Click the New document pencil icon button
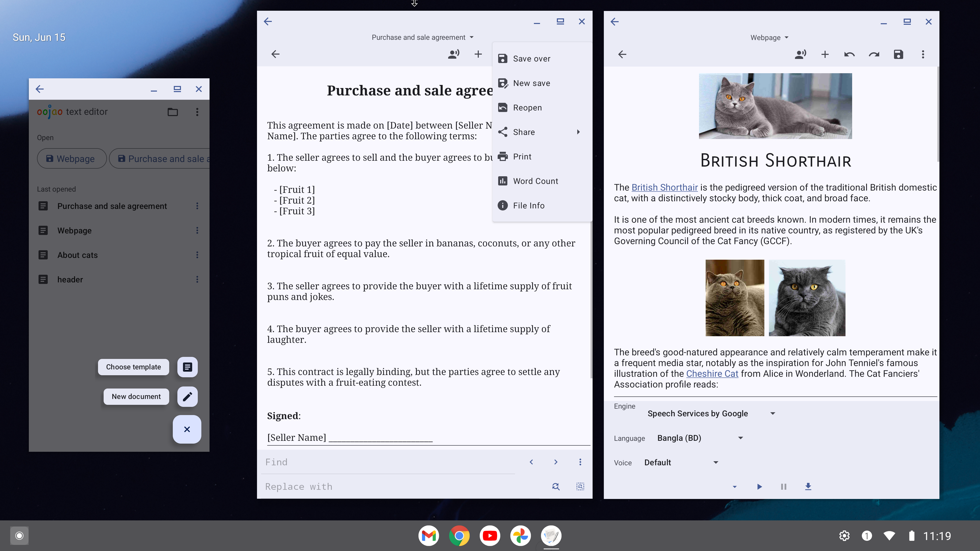This screenshot has width=980, height=551. coord(187,397)
